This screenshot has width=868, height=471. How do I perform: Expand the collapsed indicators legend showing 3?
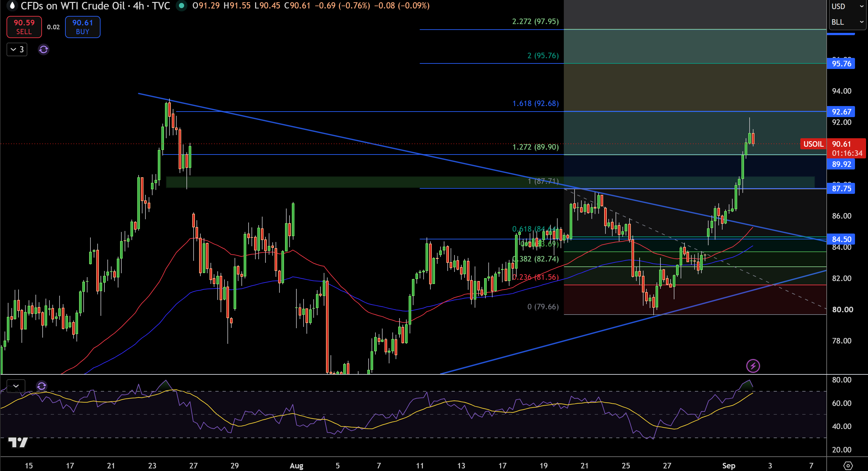(17, 49)
